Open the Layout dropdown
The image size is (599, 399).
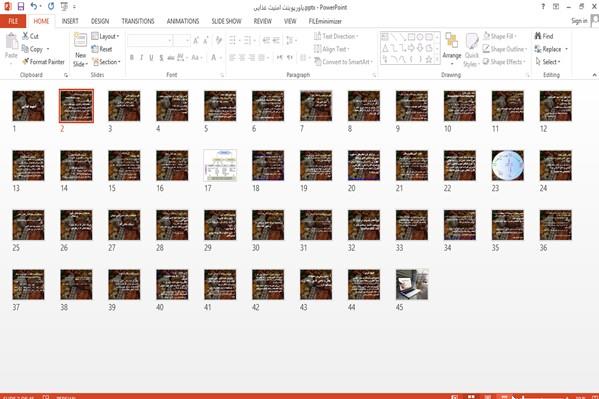(105, 36)
